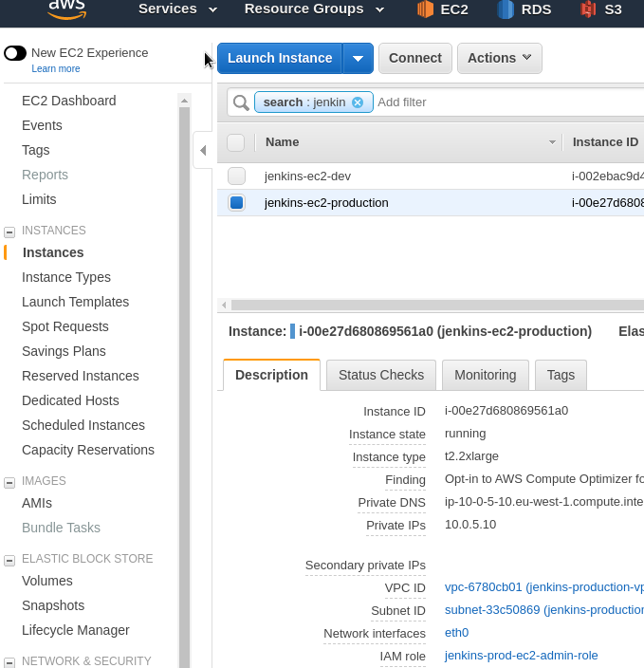Open Reports in the sidebar
The image size is (644, 668).
(x=45, y=176)
